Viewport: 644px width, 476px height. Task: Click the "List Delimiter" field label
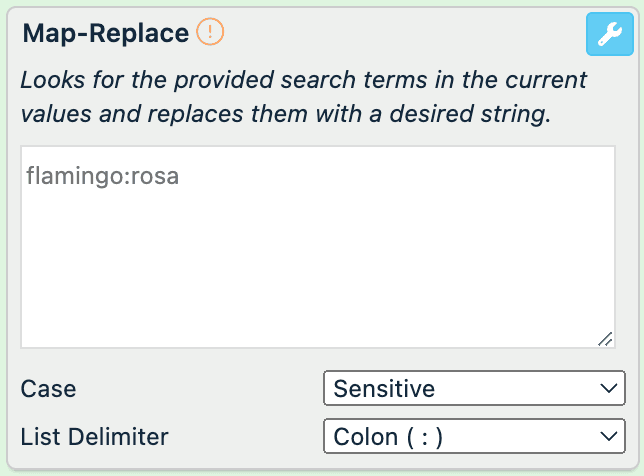(94, 436)
